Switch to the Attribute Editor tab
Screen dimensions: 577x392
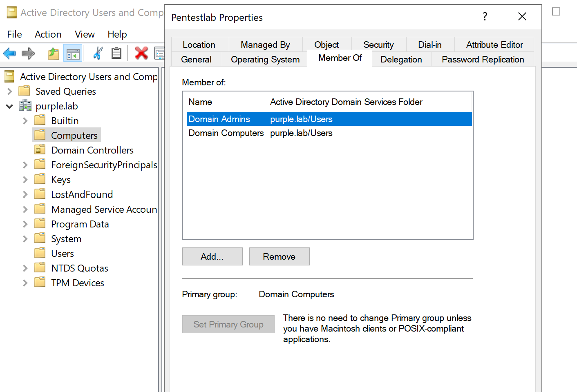pyautogui.click(x=494, y=45)
